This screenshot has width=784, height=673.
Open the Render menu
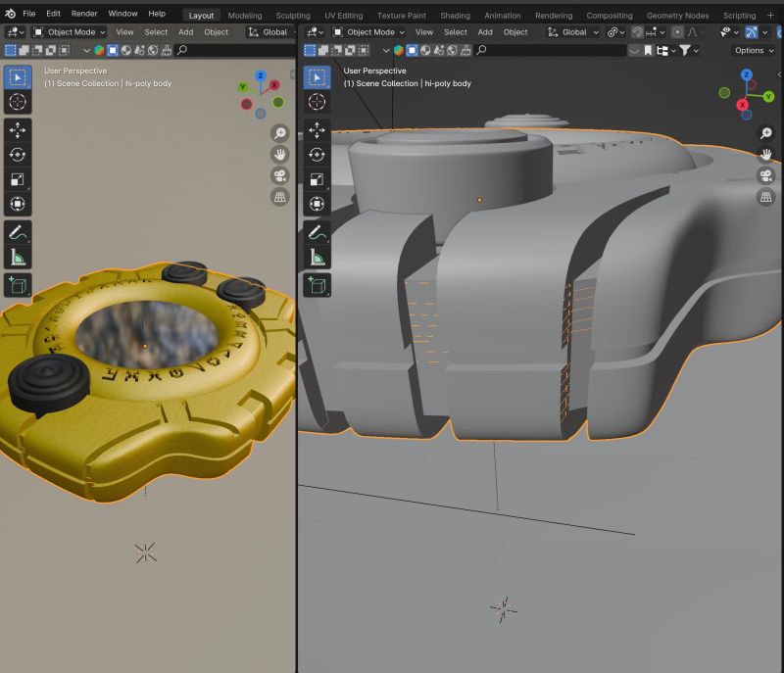[x=86, y=13]
